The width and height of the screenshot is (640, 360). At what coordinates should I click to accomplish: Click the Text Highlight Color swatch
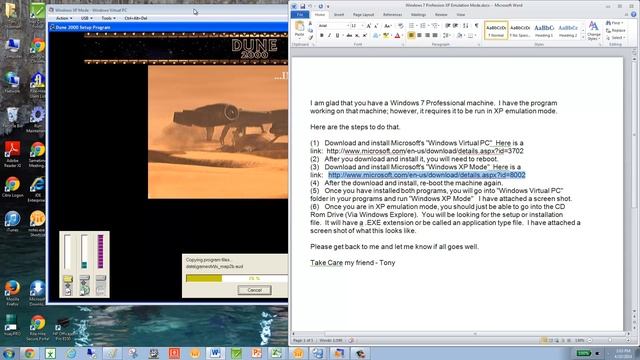(x=386, y=36)
